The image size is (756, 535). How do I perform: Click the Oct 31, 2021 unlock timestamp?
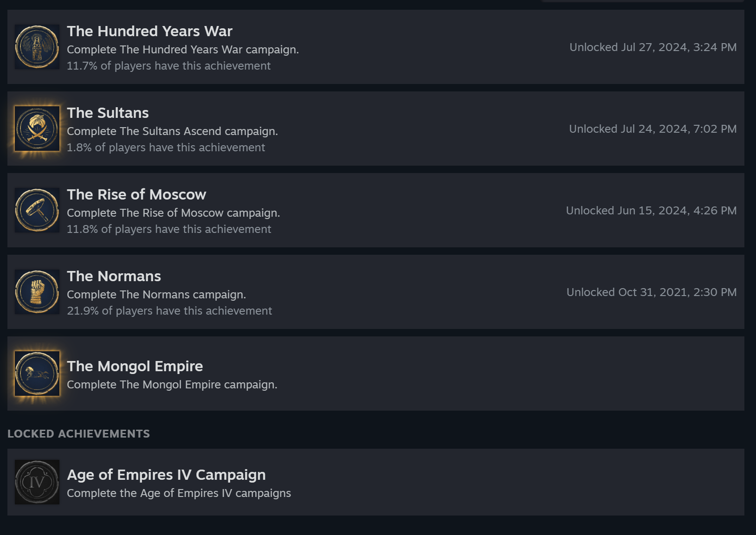[651, 292]
